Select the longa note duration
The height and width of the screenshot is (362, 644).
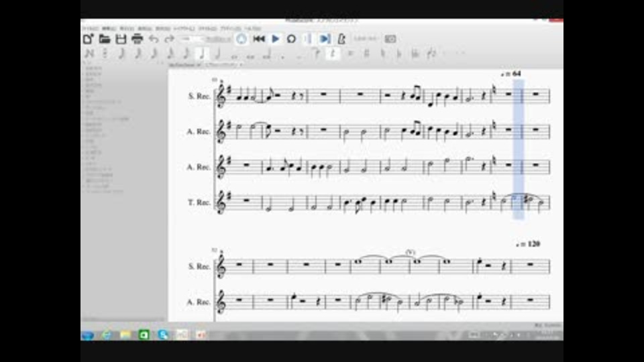(266, 54)
